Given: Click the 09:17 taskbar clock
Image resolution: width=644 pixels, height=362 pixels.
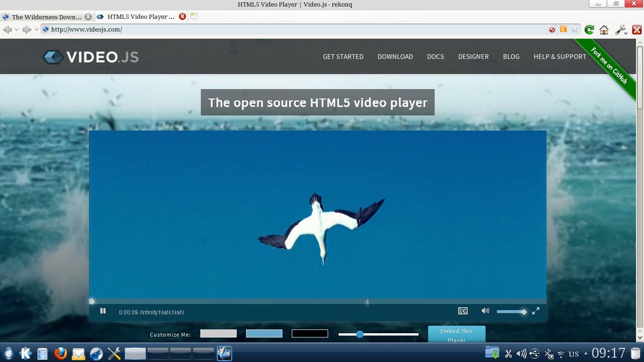Looking at the screenshot, I should 609,353.
